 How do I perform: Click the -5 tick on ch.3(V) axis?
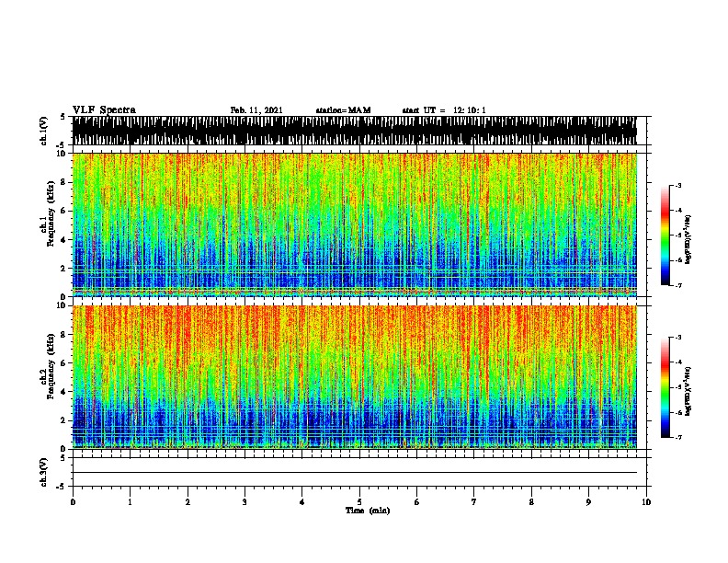(62, 487)
